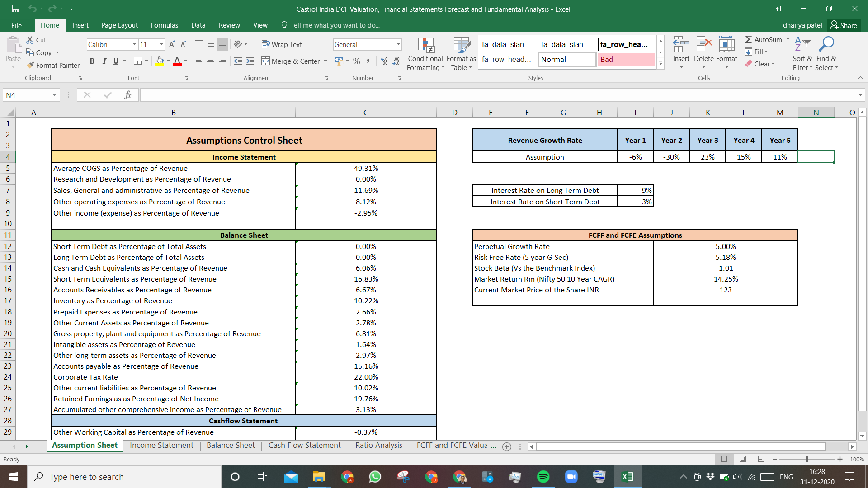
Task: Open font name dropdown Calibri
Action: tap(134, 44)
